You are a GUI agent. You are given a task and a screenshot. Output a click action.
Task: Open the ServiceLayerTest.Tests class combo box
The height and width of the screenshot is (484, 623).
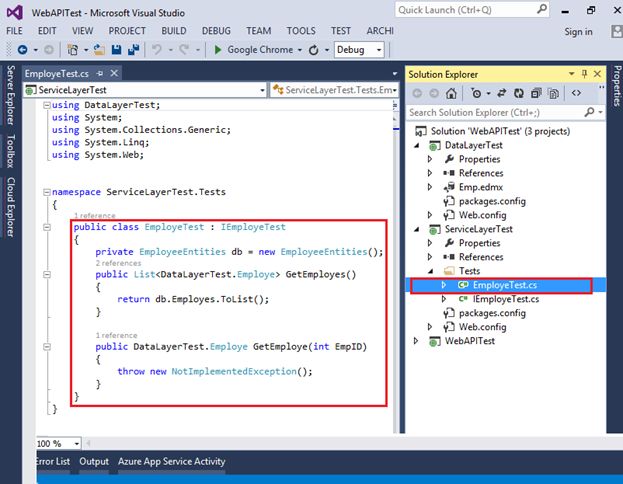coord(335,90)
